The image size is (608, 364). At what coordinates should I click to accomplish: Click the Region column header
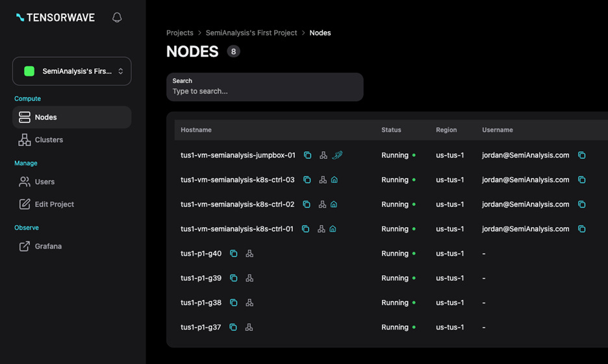(446, 130)
